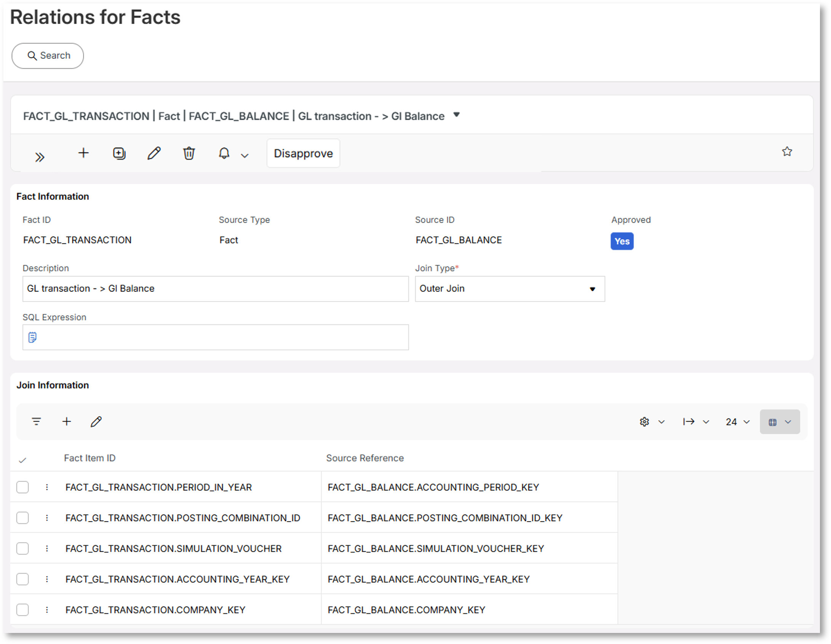
Task: Click the double-chevron expand navigator icon
Action: tap(40, 157)
